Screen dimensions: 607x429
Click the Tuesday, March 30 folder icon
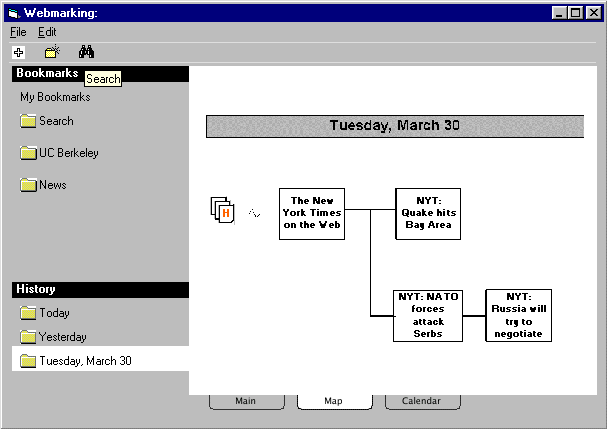28,361
